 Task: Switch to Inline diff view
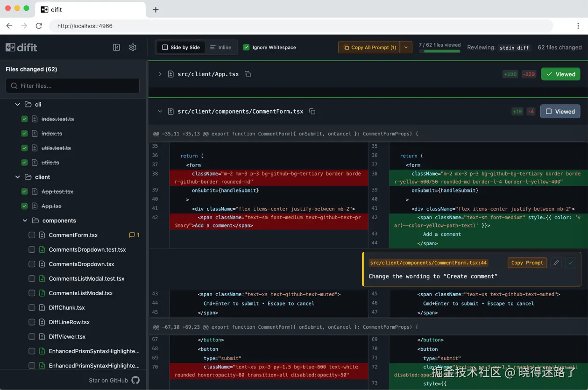(x=220, y=47)
